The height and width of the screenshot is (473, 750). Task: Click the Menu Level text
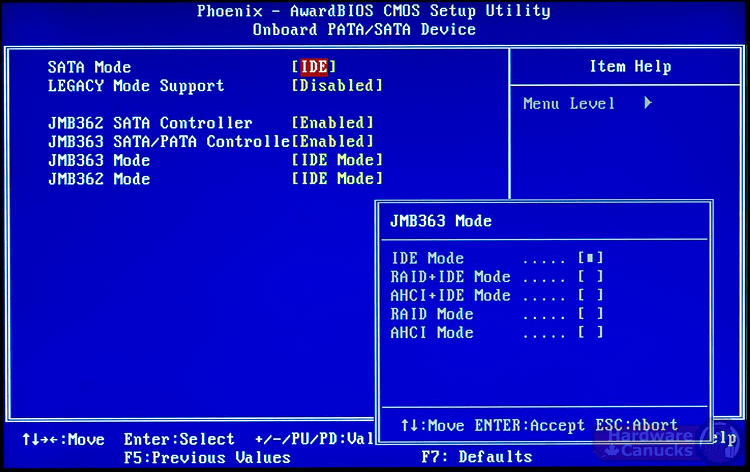pos(569,104)
